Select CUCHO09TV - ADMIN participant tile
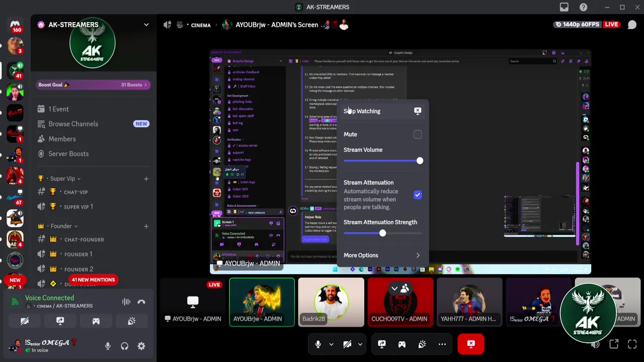The image size is (644, 362). pos(400,303)
